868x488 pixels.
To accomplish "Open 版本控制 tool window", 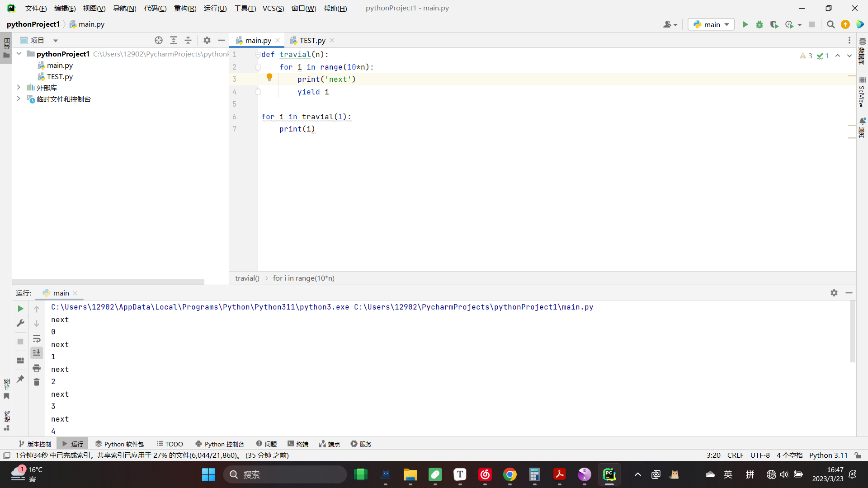I will pyautogui.click(x=35, y=444).
